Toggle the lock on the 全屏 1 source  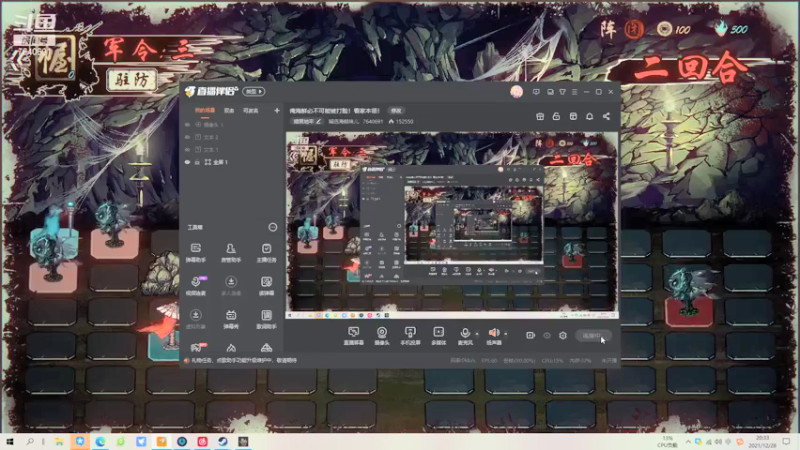click(197, 162)
